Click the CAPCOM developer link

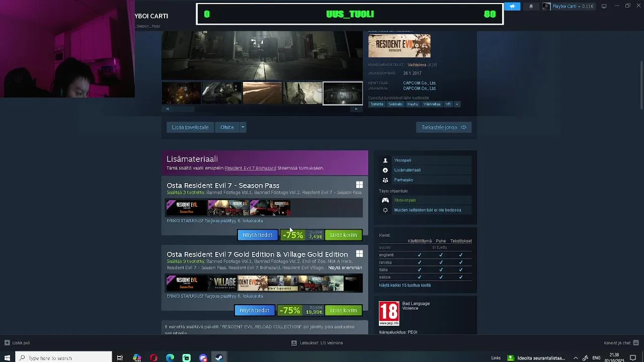tap(420, 83)
